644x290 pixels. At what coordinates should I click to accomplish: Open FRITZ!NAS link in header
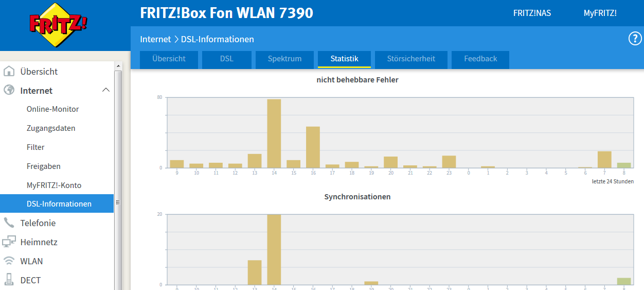(532, 13)
